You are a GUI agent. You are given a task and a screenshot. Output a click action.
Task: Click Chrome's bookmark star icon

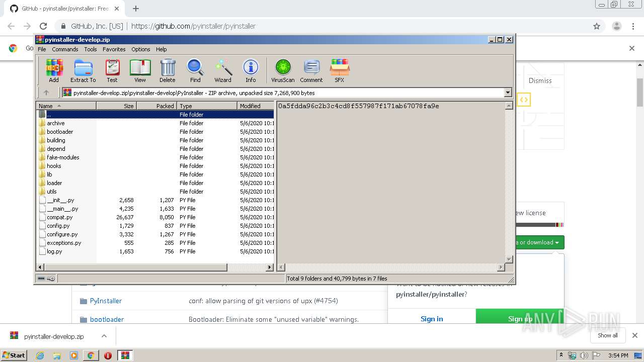[597, 26]
